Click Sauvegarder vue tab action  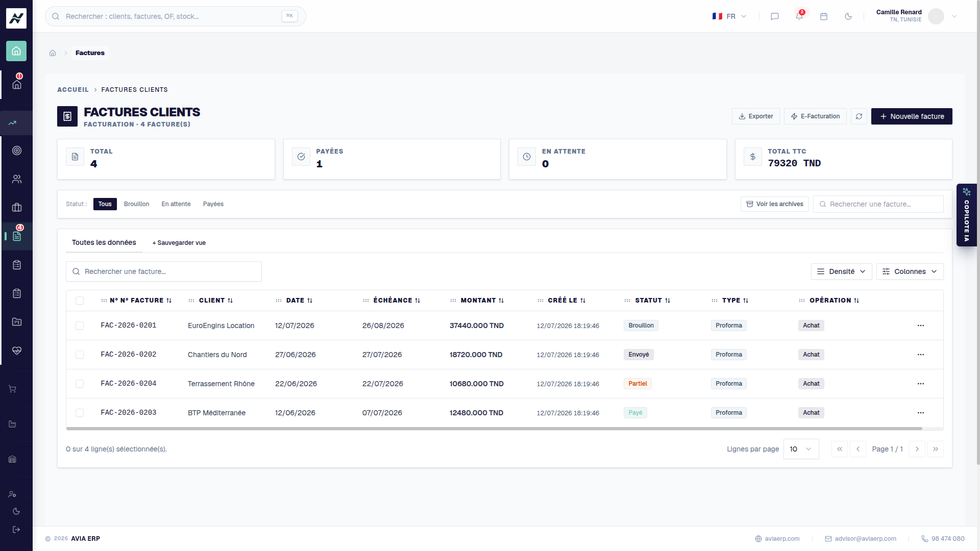point(179,243)
